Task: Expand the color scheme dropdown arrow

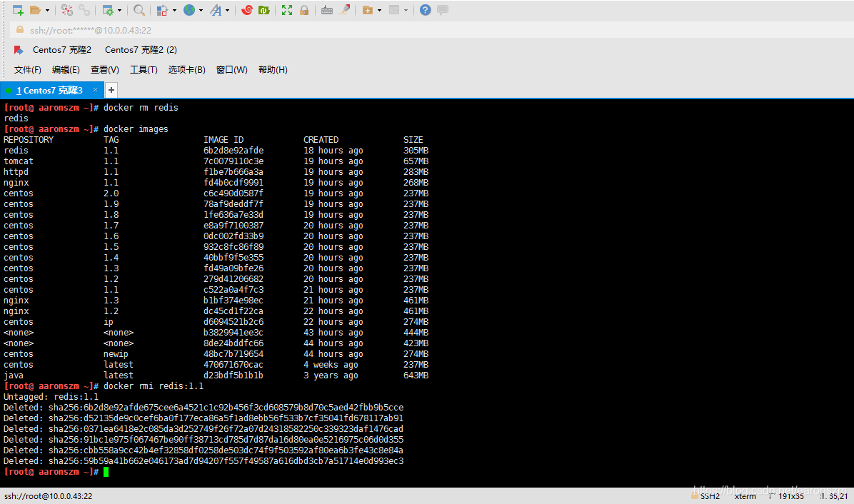Action: 174,10
